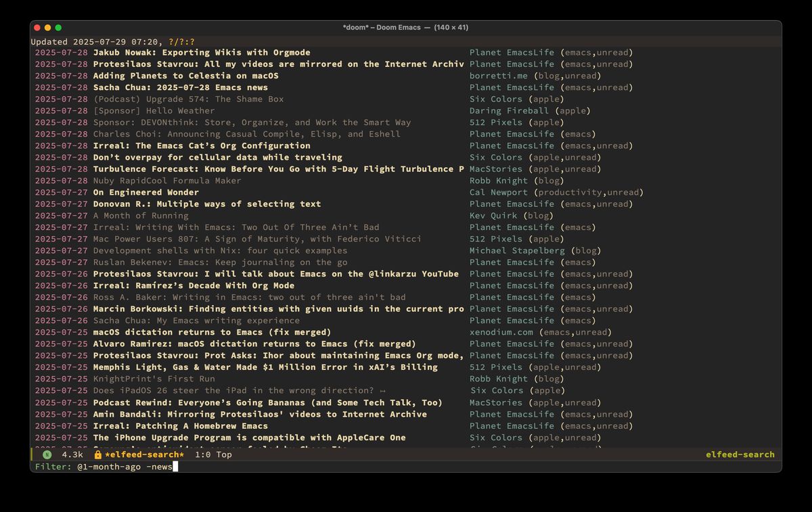Select Nuby RapidCool Formula Maker entry
Screen dimensions: 812x512
(167, 181)
